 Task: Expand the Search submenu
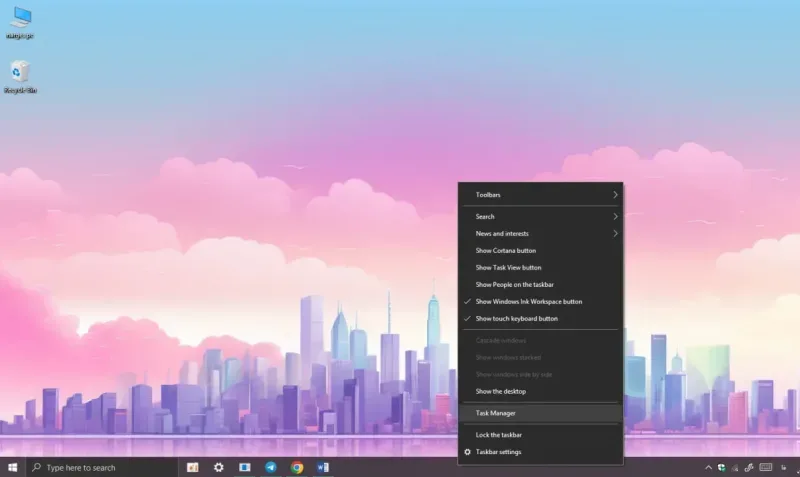pos(540,216)
